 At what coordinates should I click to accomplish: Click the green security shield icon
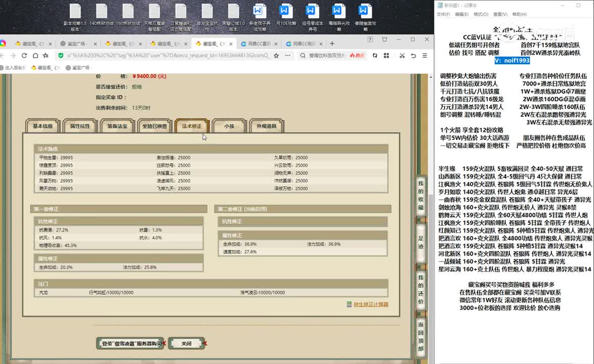(61, 56)
